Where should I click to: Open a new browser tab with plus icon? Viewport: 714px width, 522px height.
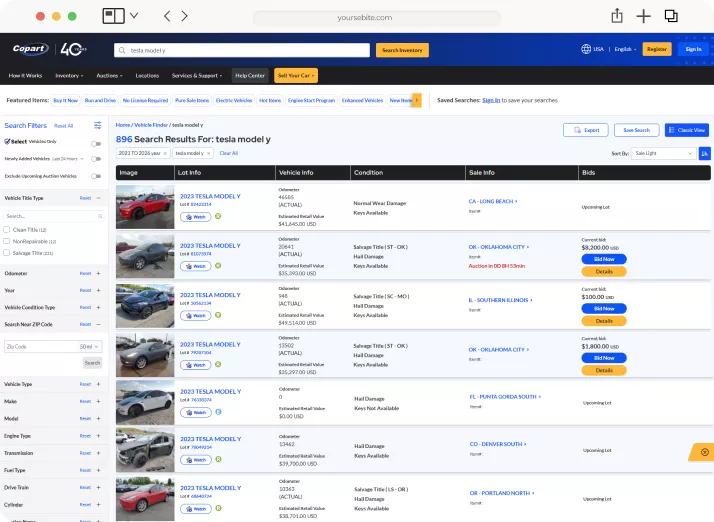coord(643,16)
